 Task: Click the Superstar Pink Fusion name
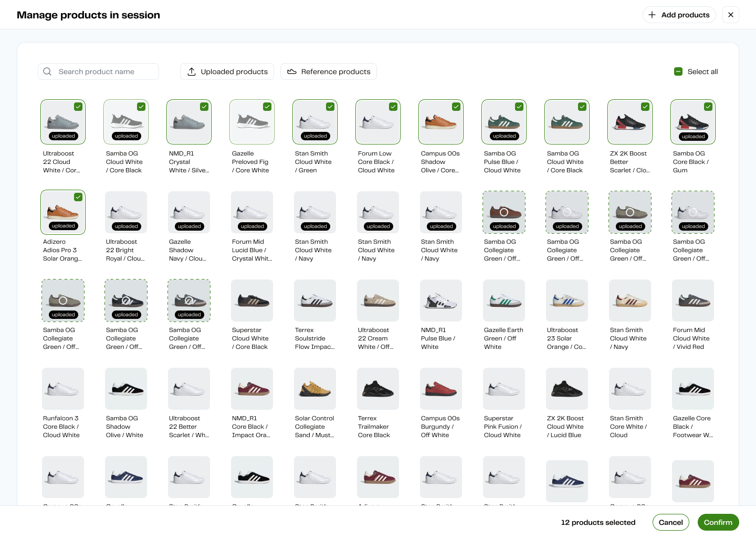pyautogui.click(x=503, y=427)
